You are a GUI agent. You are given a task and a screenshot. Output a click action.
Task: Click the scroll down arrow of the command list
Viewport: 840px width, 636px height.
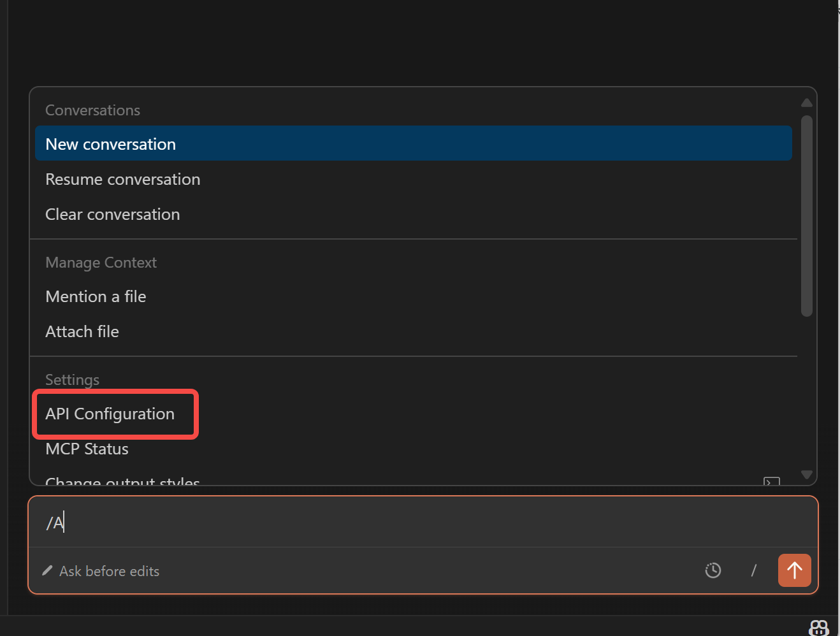(x=807, y=475)
